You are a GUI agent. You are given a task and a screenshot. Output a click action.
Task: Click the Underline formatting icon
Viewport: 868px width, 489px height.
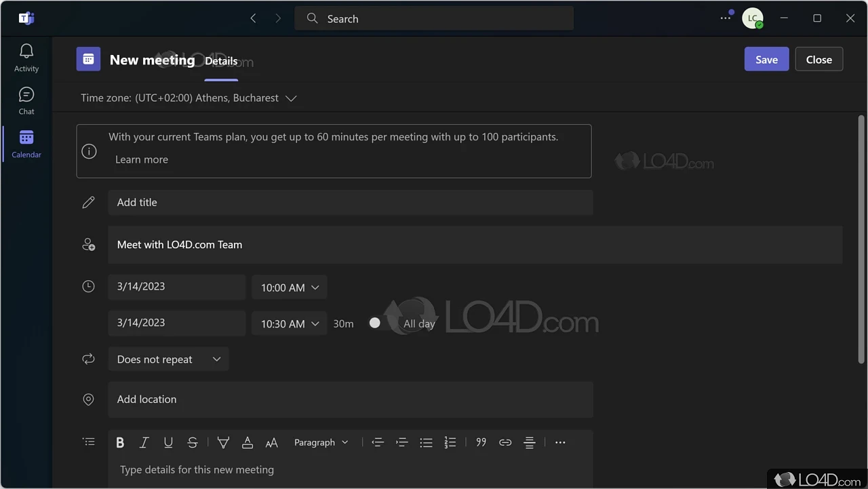[168, 443]
